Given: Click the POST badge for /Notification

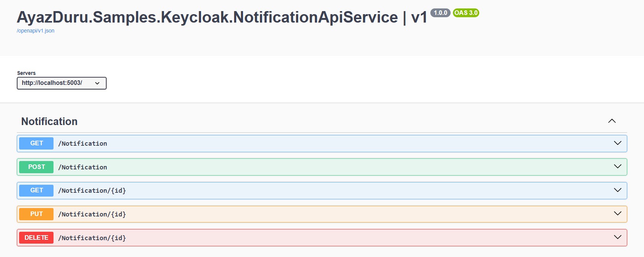Looking at the screenshot, I should click(36, 167).
